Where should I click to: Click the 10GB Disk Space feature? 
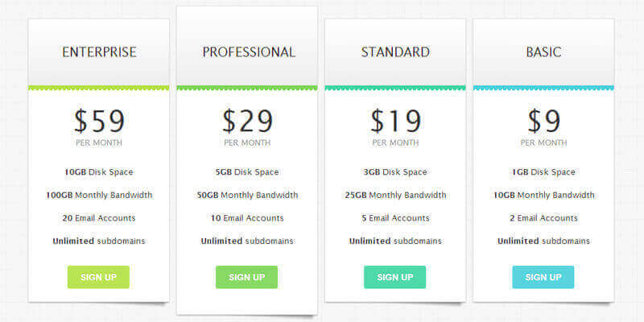click(x=99, y=171)
